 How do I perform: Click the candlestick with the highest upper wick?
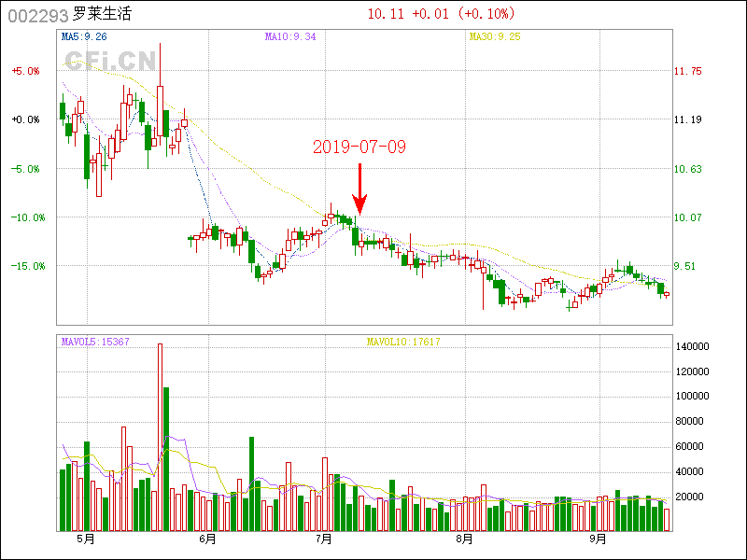[x=160, y=95]
